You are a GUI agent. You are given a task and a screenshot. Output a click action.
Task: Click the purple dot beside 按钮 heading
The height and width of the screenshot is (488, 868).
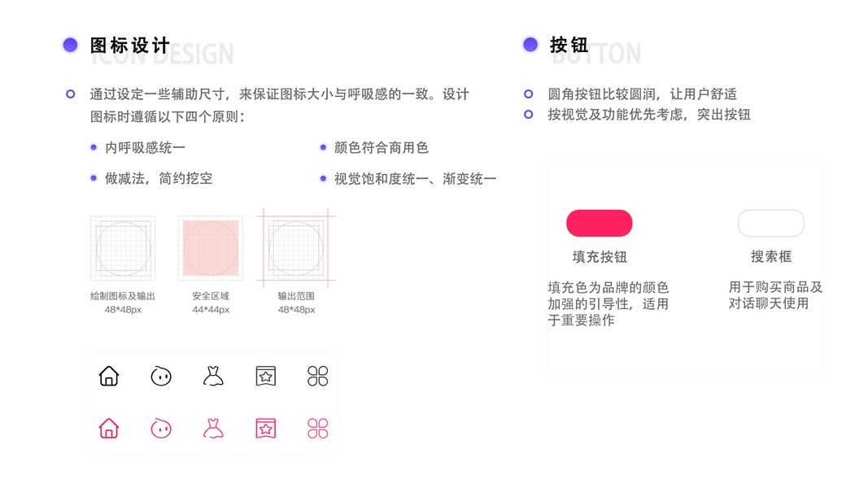(530, 45)
